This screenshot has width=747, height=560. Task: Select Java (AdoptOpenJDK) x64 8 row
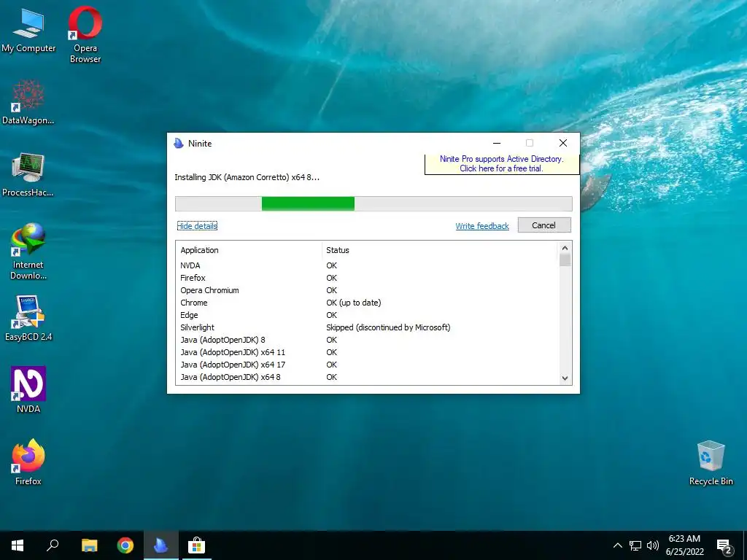point(367,377)
